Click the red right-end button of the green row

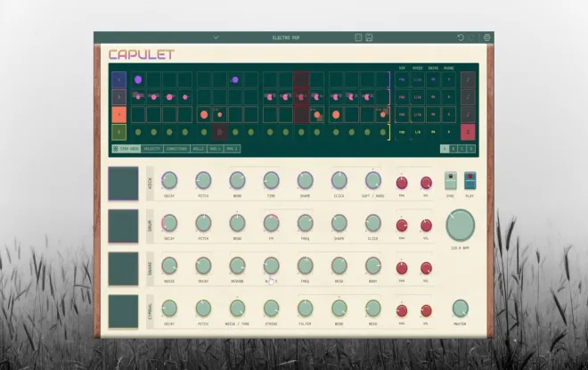[x=468, y=132]
